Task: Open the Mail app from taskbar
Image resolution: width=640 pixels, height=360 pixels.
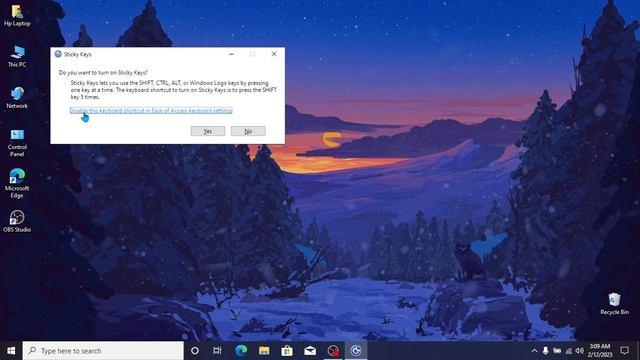Action: pos(310,351)
